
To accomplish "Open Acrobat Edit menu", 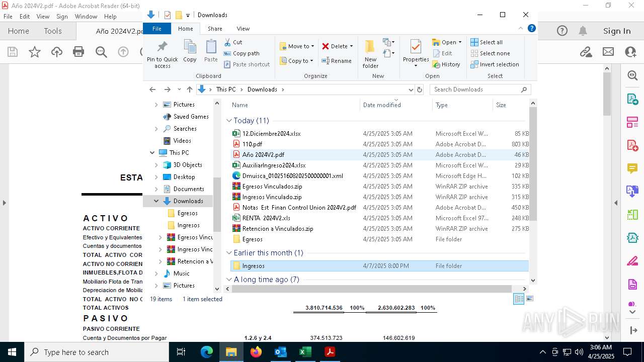I will (25, 17).
